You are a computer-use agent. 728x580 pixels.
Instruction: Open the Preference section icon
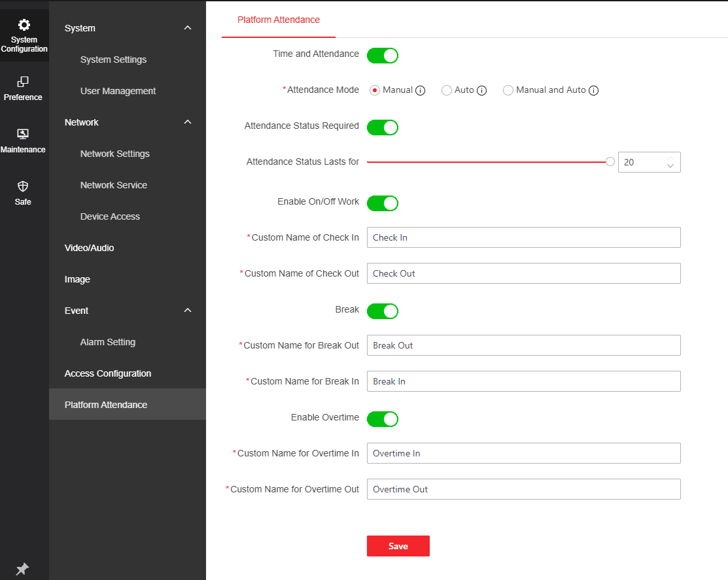tap(23, 82)
